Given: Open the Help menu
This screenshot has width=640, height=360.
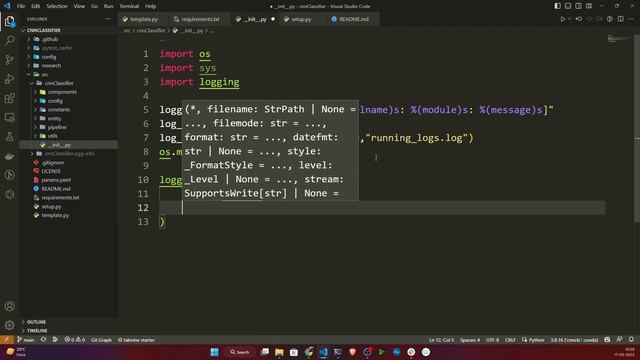Looking at the screenshot, I should [151, 6].
